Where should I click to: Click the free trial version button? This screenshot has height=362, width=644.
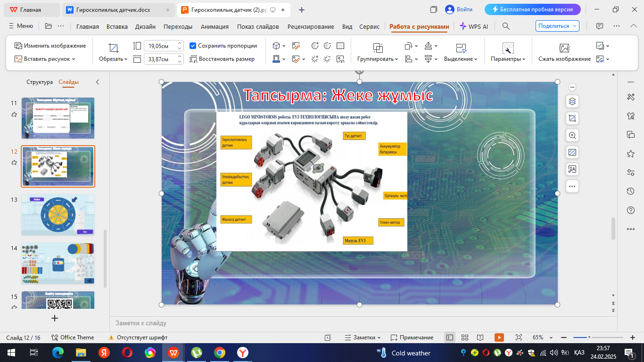click(x=533, y=9)
